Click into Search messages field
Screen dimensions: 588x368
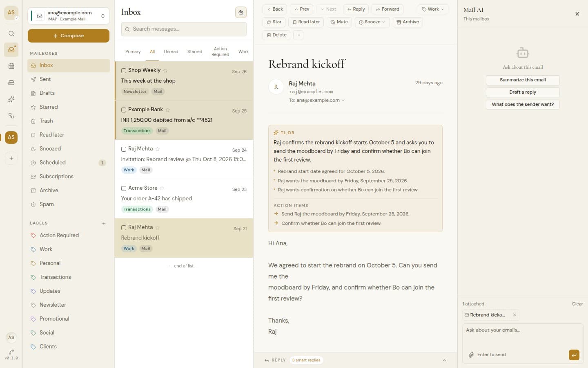pyautogui.click(x=184, y=29)
